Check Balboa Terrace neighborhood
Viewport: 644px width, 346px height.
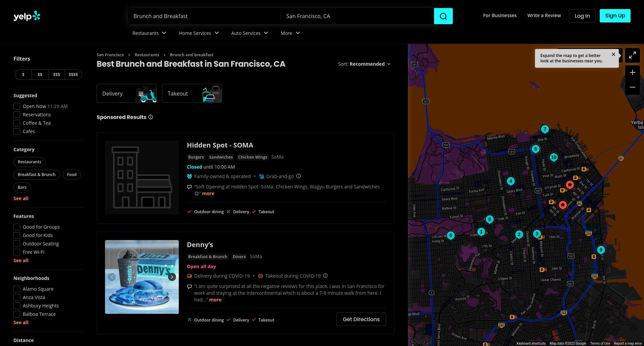17,314
